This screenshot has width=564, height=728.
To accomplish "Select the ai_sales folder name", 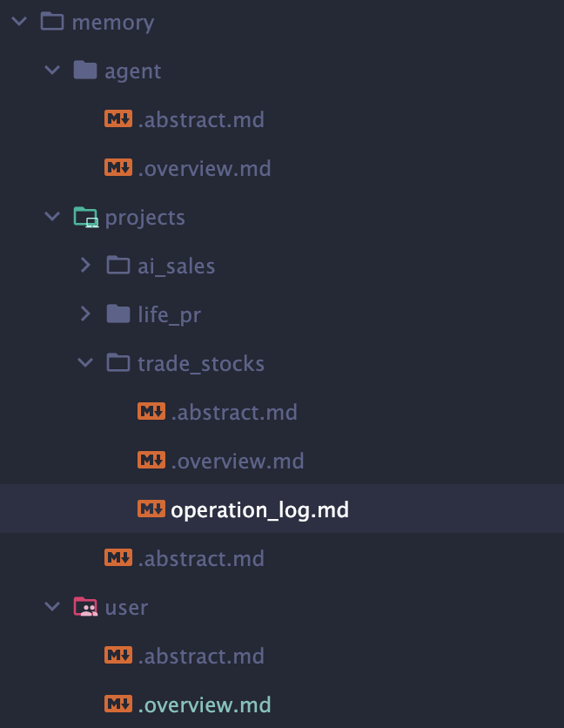I will (177, 266).
